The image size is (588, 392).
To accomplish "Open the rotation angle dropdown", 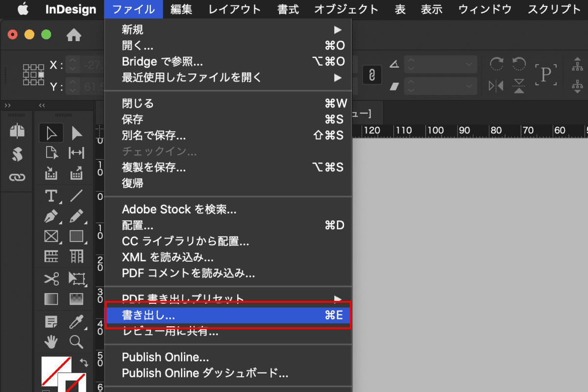I will click(469, 64).
